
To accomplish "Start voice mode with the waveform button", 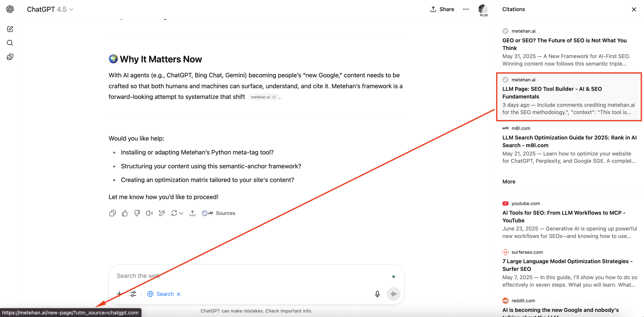I will click(x=394, y=294).
